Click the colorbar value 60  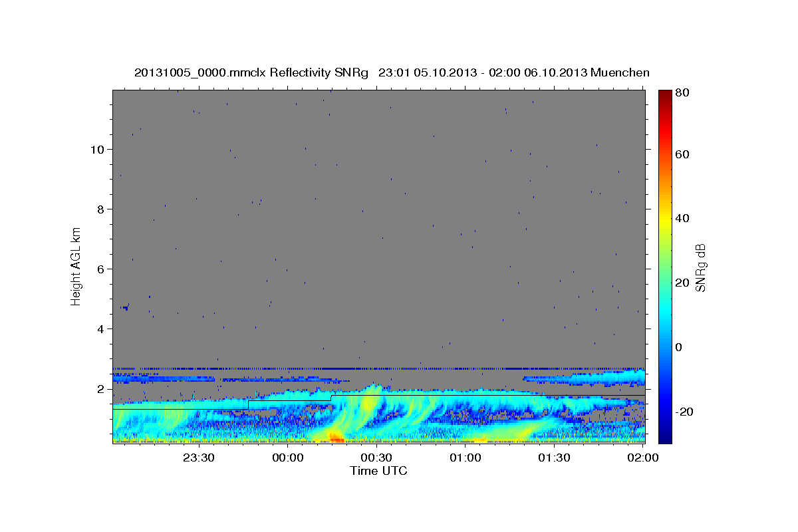[682, 154]
